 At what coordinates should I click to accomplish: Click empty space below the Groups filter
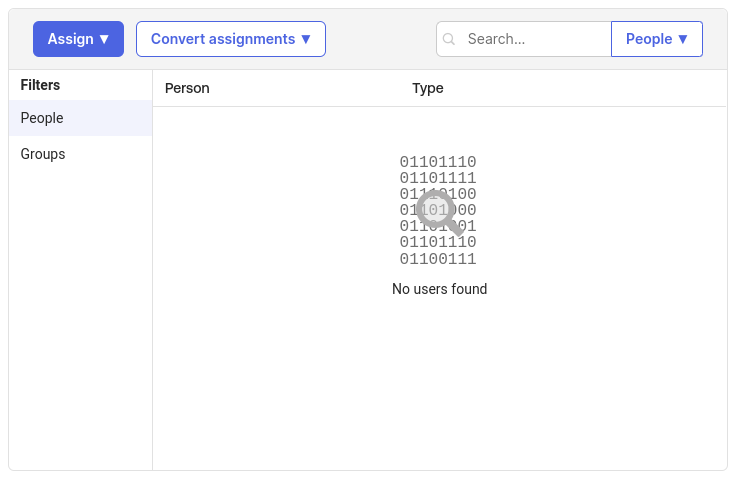point(80,320)
